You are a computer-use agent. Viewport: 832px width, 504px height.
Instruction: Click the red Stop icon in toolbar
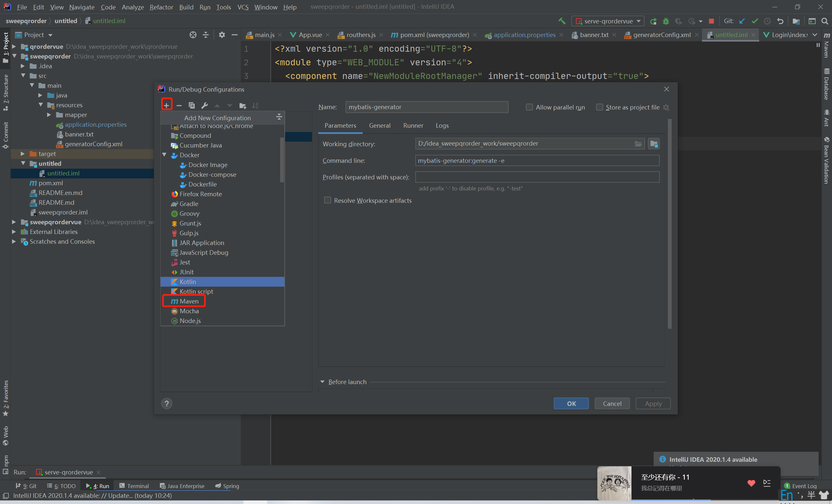(x=711, y=21)
